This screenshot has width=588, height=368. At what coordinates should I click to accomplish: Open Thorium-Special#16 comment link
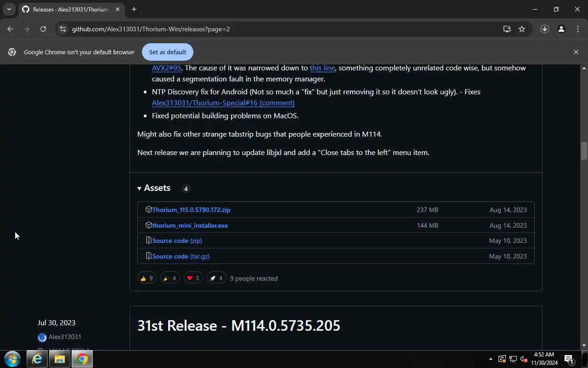pyautogui.click(x=223, y=103)
